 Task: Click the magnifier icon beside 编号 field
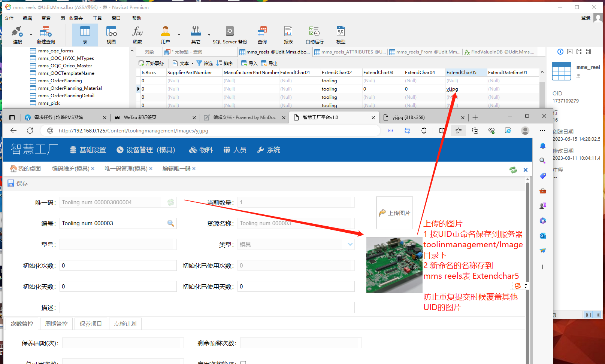coord(171,223)
